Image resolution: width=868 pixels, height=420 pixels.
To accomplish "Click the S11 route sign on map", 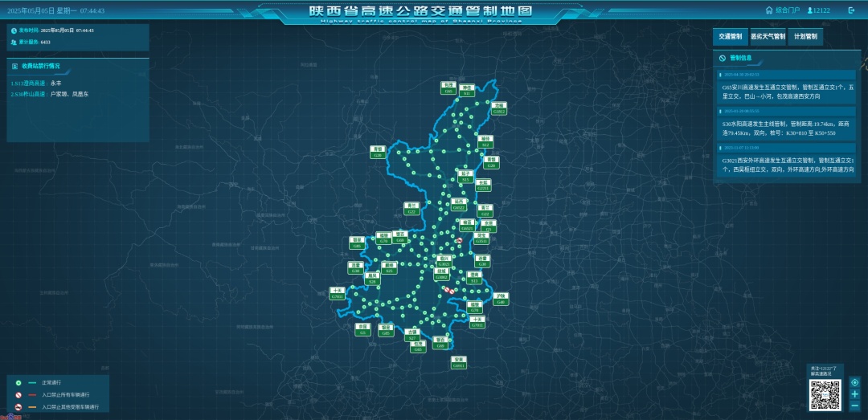I will (x=467, y=92).
